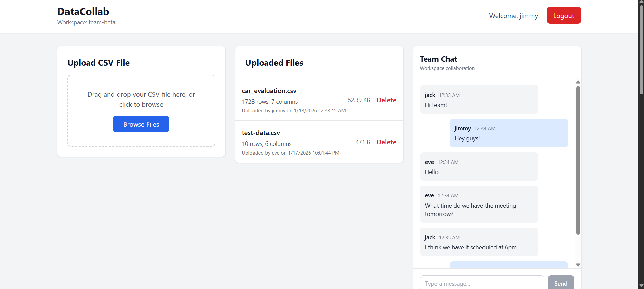Click the chat scroll down arrow
Screen dimensions: 644x289
(x=578, y=265)
